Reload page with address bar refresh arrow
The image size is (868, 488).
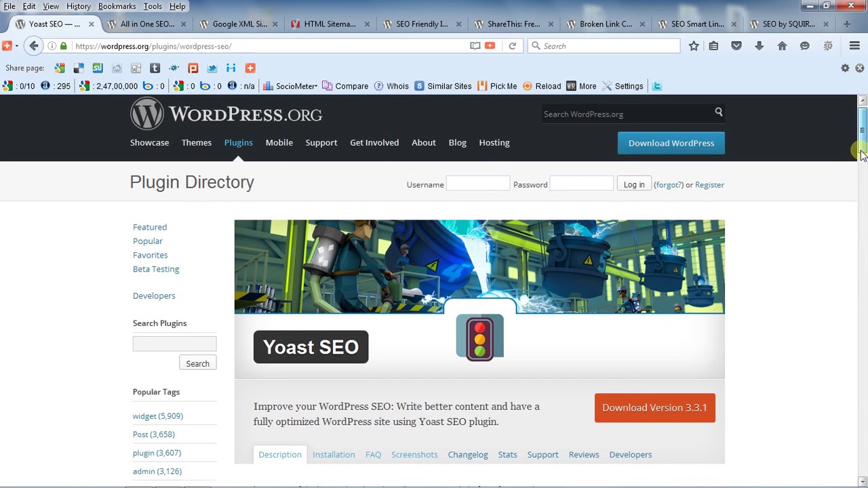pyautogui.click(x=513, y=46)
